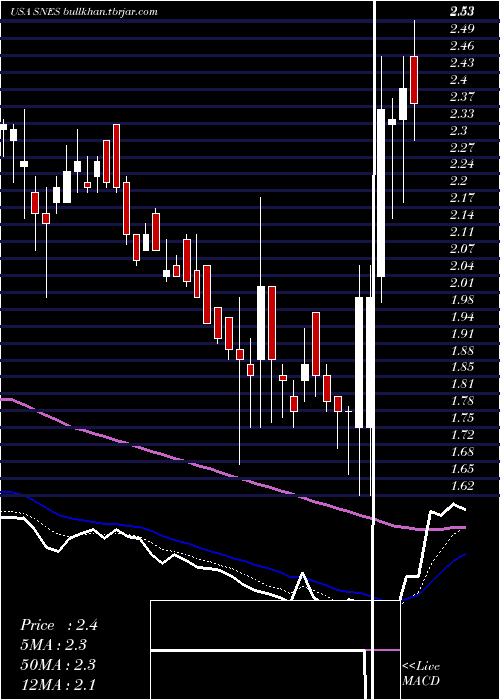Click the 2.14 price axis label

pyautogui.click(x=462, y=215)
